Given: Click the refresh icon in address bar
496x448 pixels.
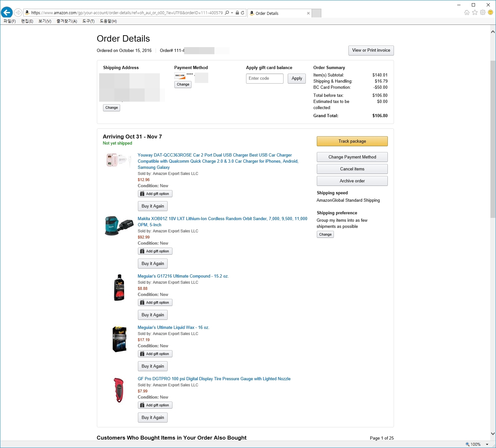Looking at the screenshot, I should (x=243, y=13).
